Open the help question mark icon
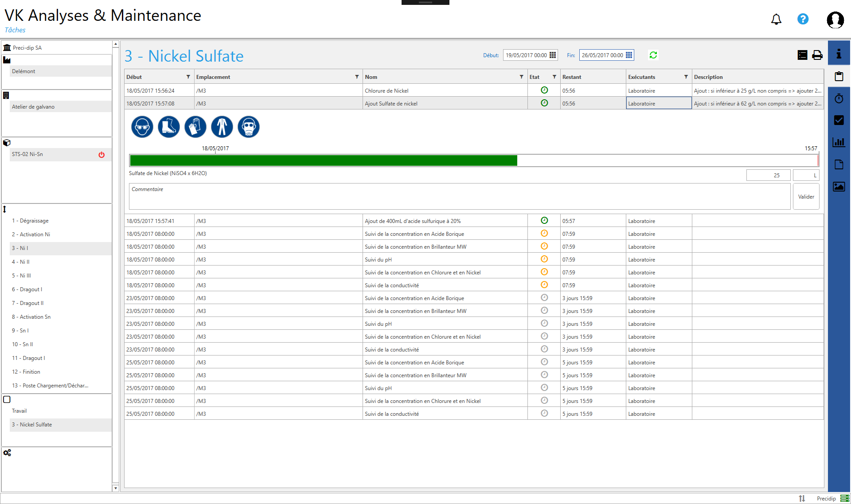This screenshot has width=851, height=504. pos(803,19)
